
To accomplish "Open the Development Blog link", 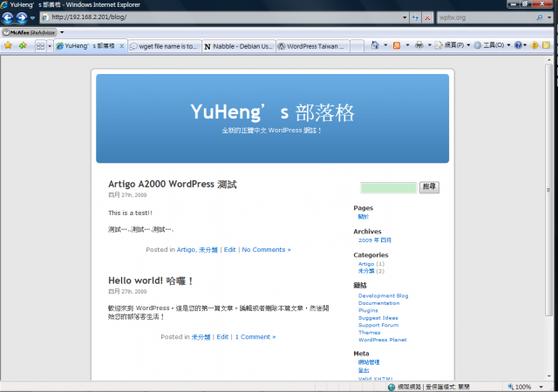I will pyautogui.click(x=383, y=296).
